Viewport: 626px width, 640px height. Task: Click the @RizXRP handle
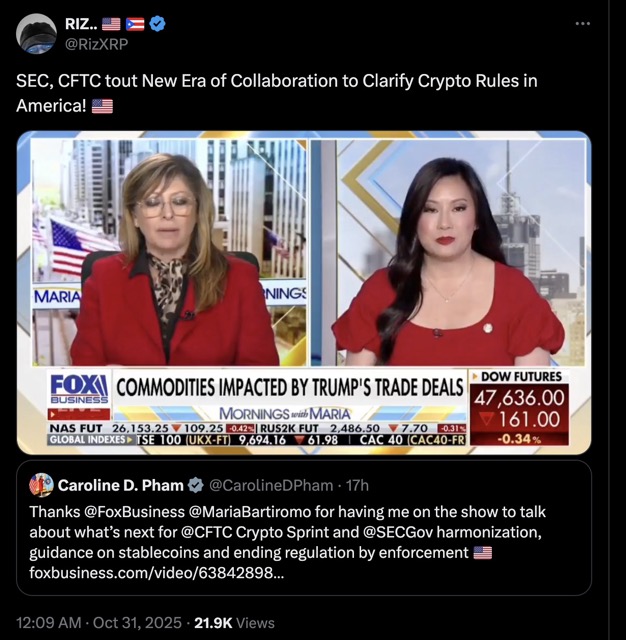click(x=96, y=44)
